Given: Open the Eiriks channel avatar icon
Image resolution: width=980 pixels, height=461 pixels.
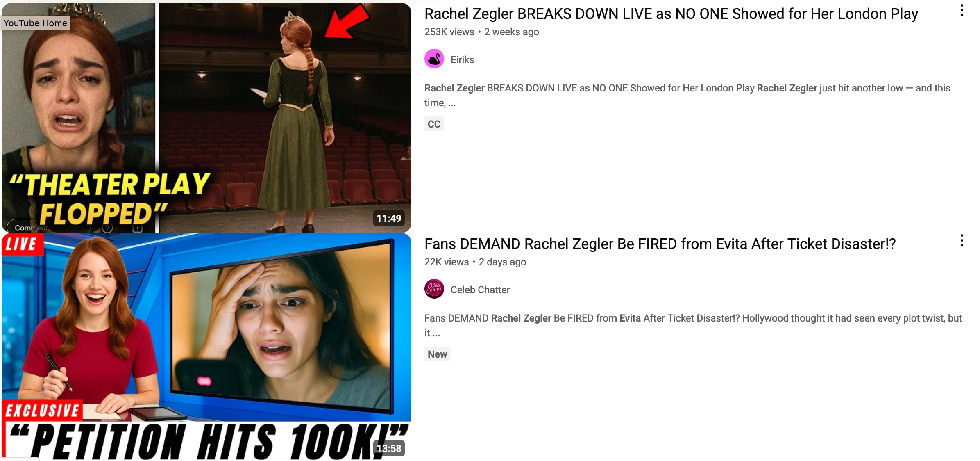Looking at the screenshot, I should tap(434, 59).
